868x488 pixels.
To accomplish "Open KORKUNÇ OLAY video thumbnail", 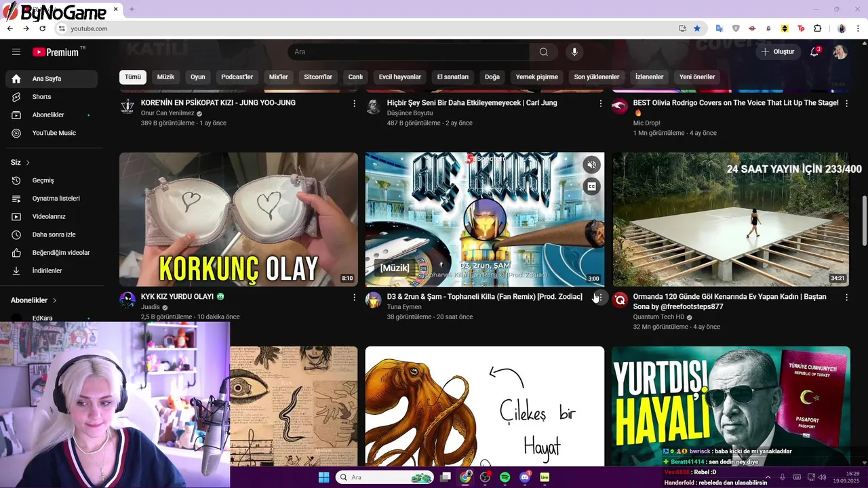I will coord(239,219).
